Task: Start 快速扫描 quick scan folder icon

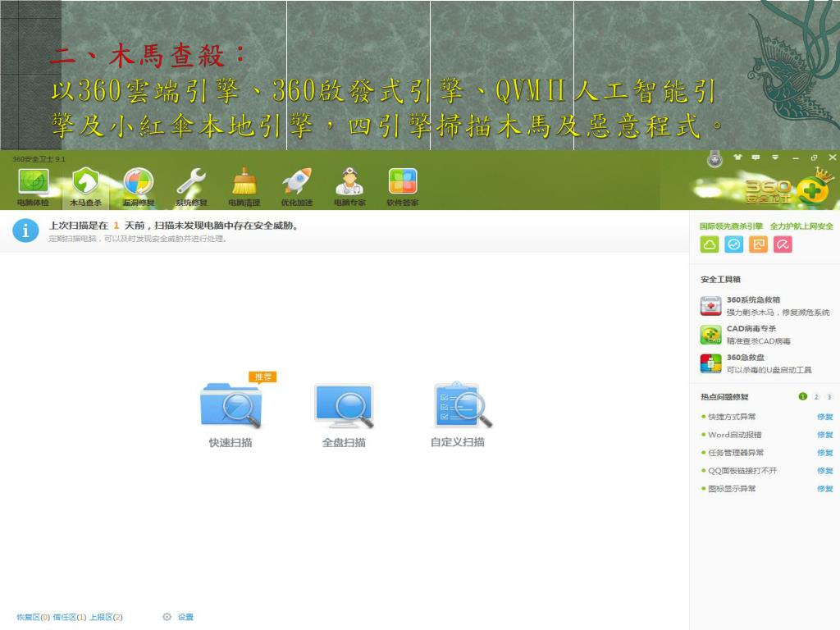Action: [x=231, y=405]
